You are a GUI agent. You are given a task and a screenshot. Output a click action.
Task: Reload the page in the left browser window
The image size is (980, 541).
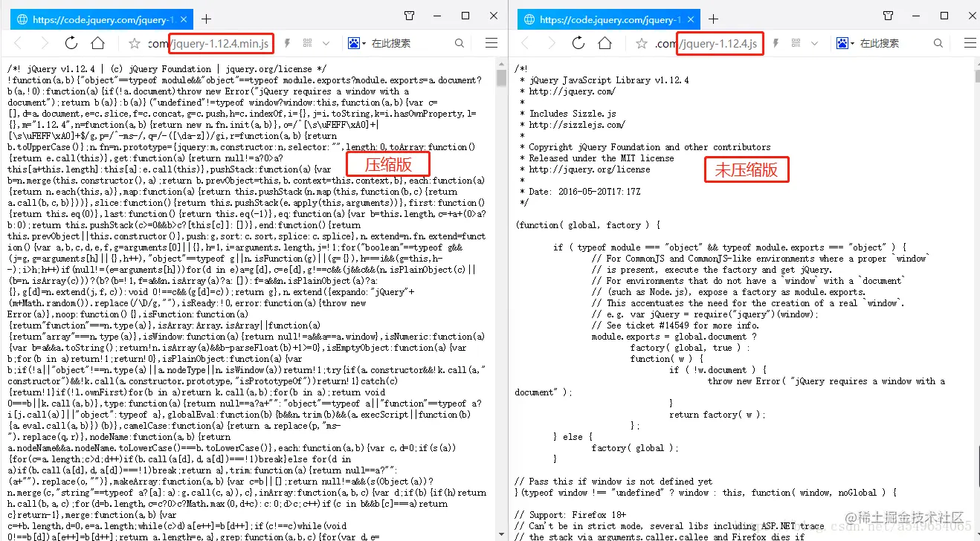coord(71,44)
